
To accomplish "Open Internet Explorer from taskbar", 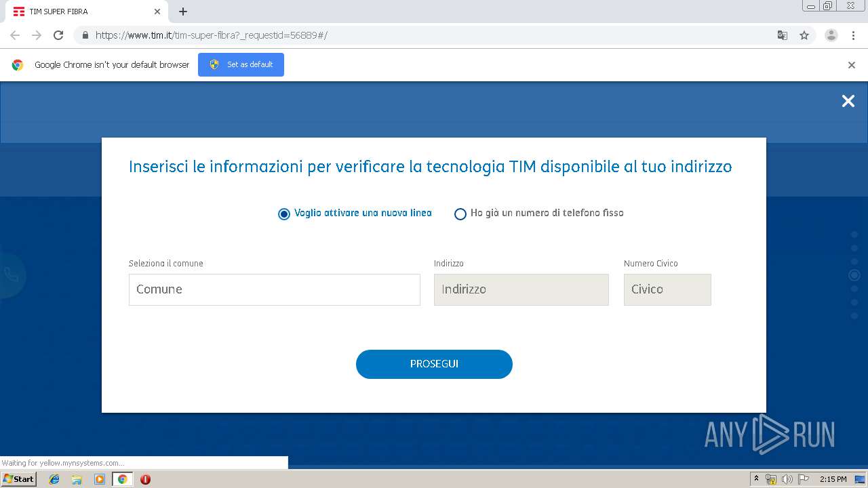I will [54, 479].
